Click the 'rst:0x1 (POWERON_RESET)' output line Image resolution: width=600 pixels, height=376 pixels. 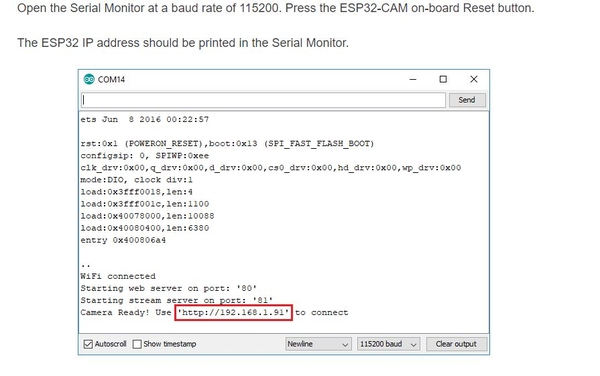tap(227, 144)
